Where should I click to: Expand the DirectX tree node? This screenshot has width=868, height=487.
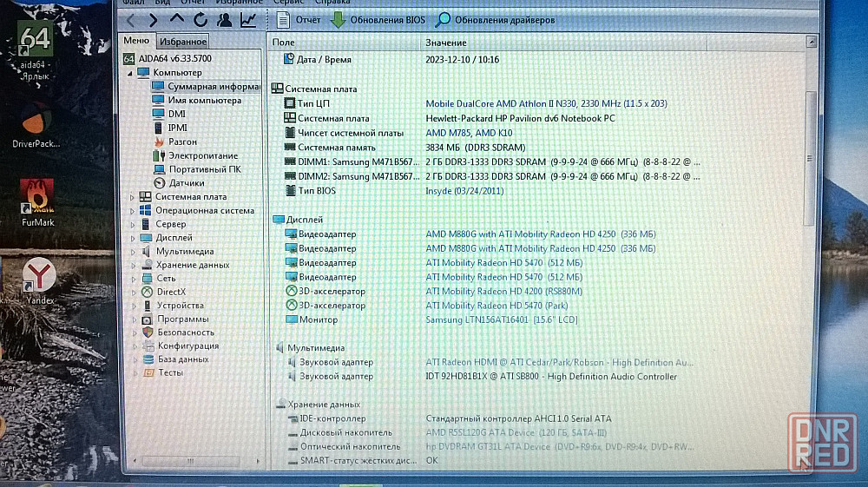click(134, 293)
